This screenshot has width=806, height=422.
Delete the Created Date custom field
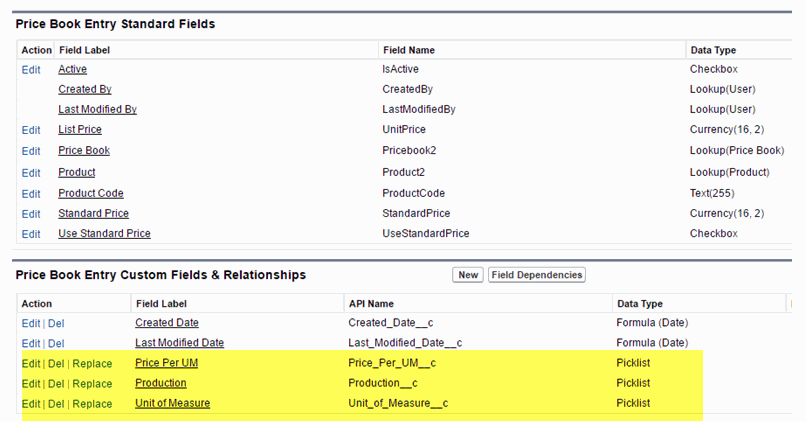point(57,323)
